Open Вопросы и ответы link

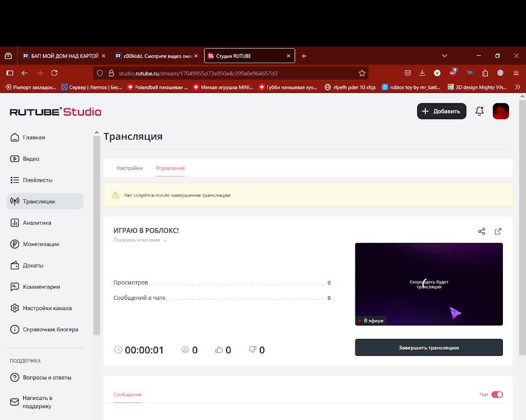tap(45, 377)
